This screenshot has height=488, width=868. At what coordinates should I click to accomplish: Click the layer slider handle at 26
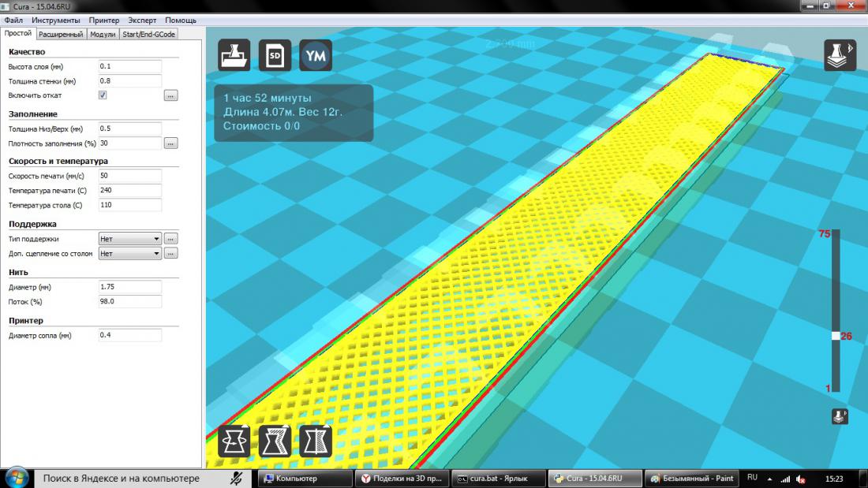pyautogui.click(x=836, y=336)
